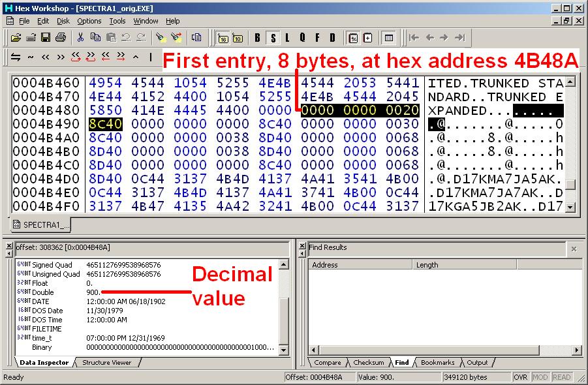Toggle the L long grouping button
The image size is (588, 385).
(x=287, y=37)
